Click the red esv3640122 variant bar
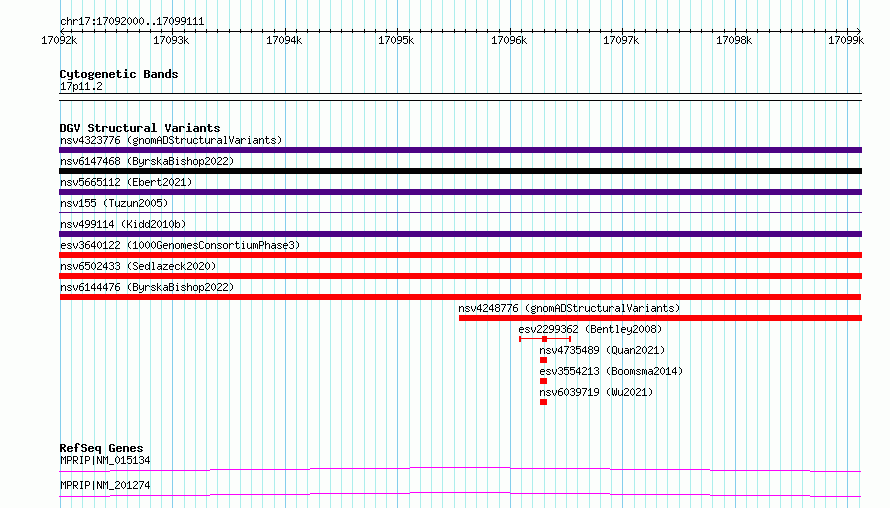Screen dimensions: 890x508 460,255
